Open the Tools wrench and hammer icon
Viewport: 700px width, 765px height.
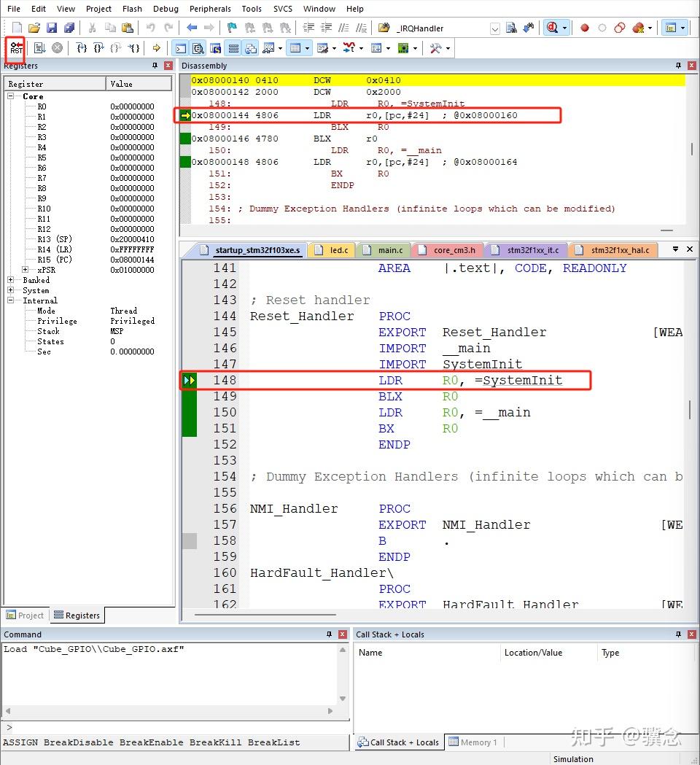435,48
